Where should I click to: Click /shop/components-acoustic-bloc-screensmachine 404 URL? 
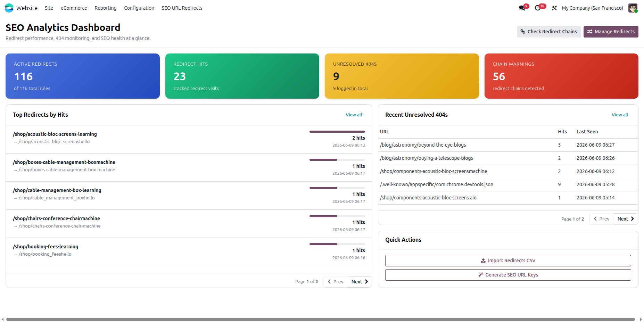coord(434,171)
